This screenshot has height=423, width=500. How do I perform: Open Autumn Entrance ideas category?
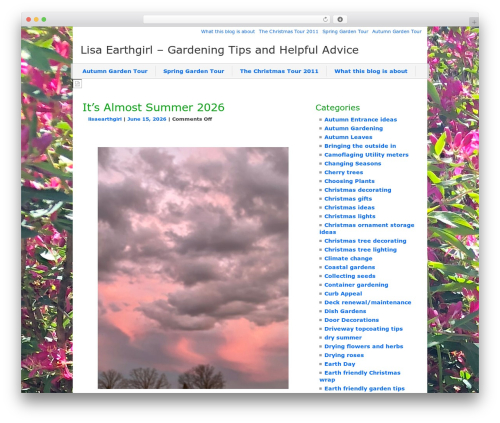pos(361,120)
